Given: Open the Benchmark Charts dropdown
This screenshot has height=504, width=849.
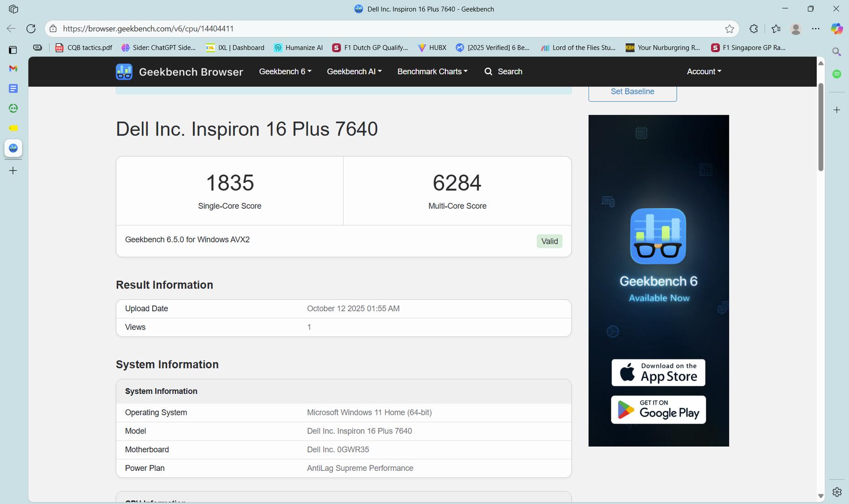Looking at the screenshot, I should tap(432, 71).
